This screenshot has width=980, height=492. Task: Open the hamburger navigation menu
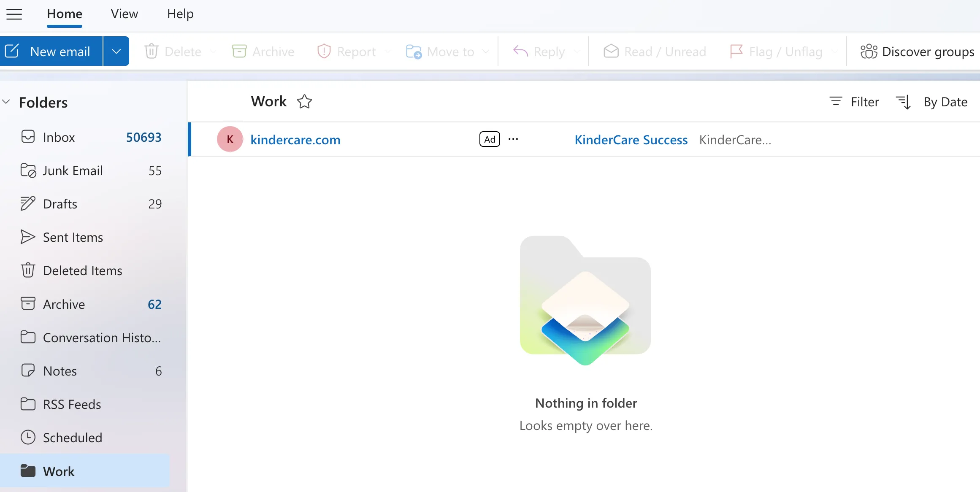tap(14, 14)
